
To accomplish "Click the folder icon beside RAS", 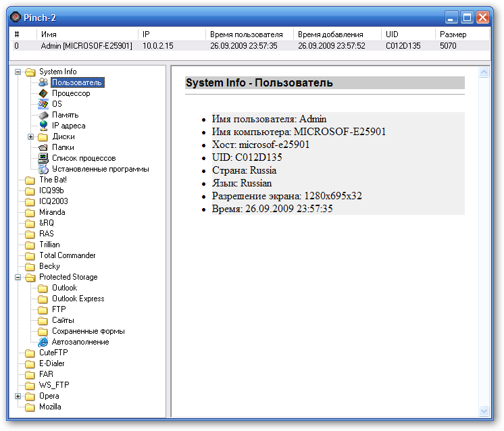I will coord(30,234).
